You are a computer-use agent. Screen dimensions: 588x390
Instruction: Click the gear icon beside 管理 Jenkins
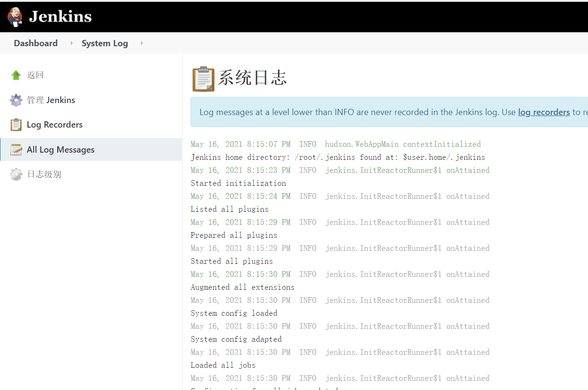pyautogui.click(x=16, y=100)
